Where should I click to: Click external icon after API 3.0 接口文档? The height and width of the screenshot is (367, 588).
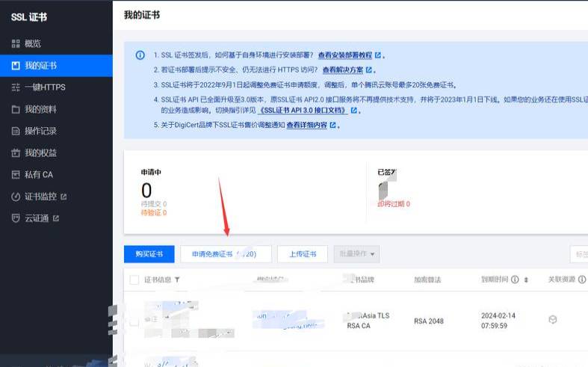[x=353, y=111]
